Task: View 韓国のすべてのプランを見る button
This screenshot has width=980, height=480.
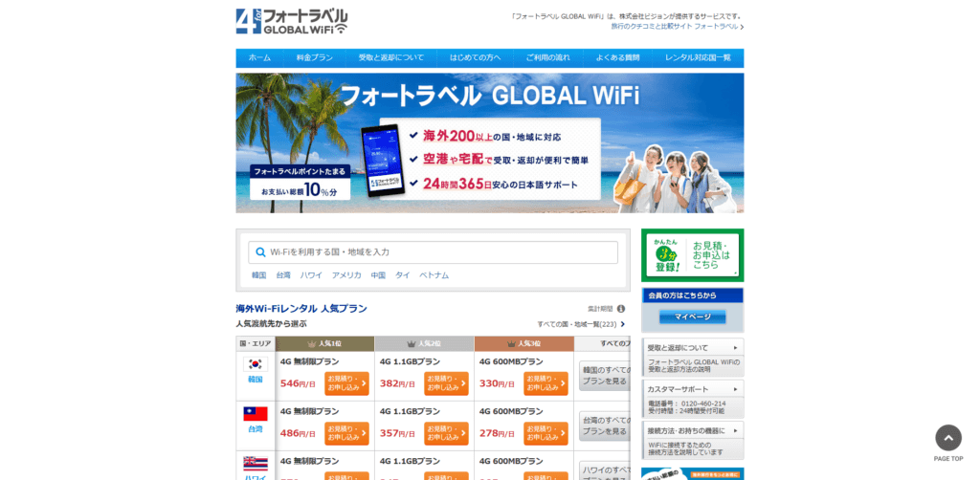Action: coord(605,376)
